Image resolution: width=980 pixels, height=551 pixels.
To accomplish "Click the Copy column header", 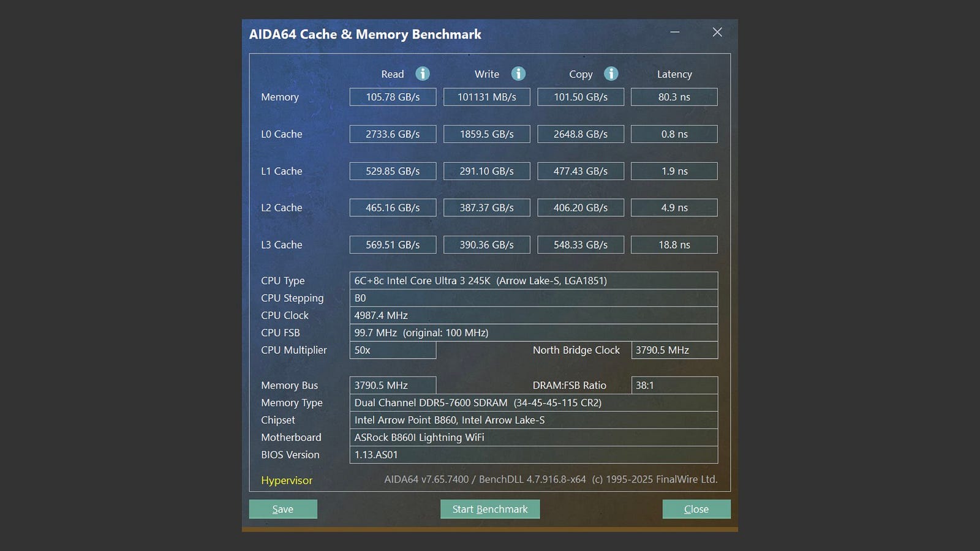I will pos(581,75).
